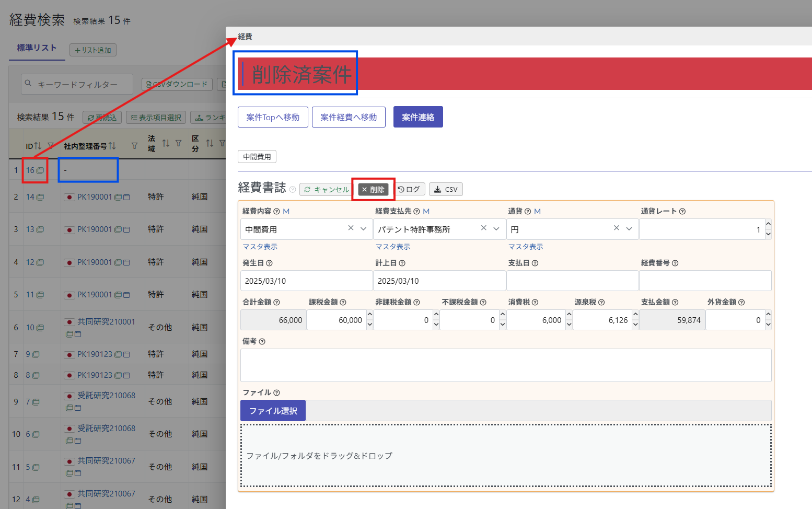Viewport: 812px width, 509px height.
Task: Click help icon beside ファイル label
Action: (x=277, y=393)
